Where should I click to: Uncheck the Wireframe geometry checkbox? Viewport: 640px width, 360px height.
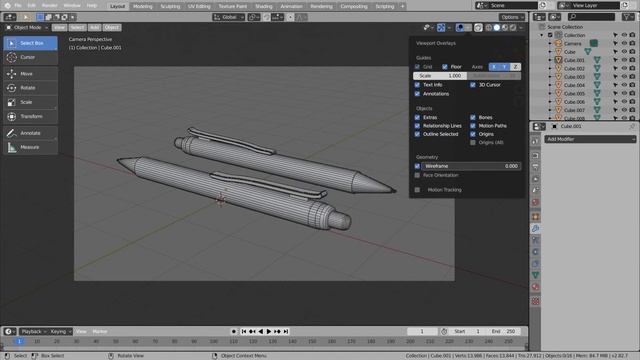(417, 166)
